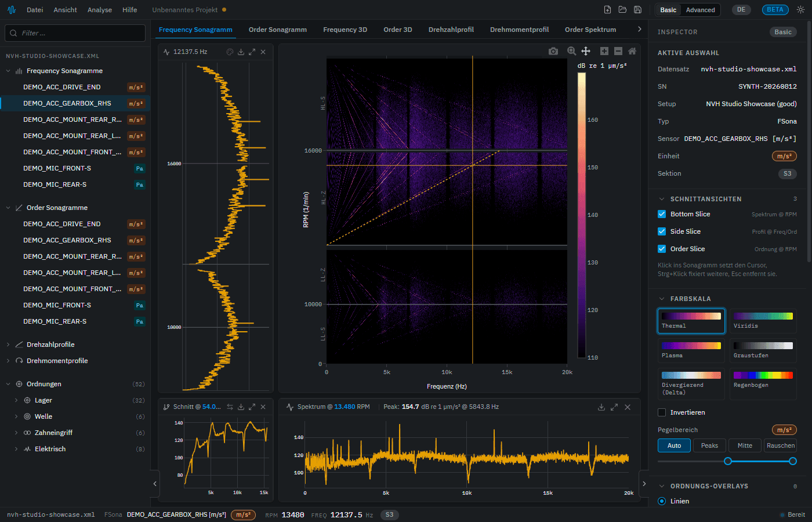
Task: Save project with the floppy disk icon
Action: (637, 10)
